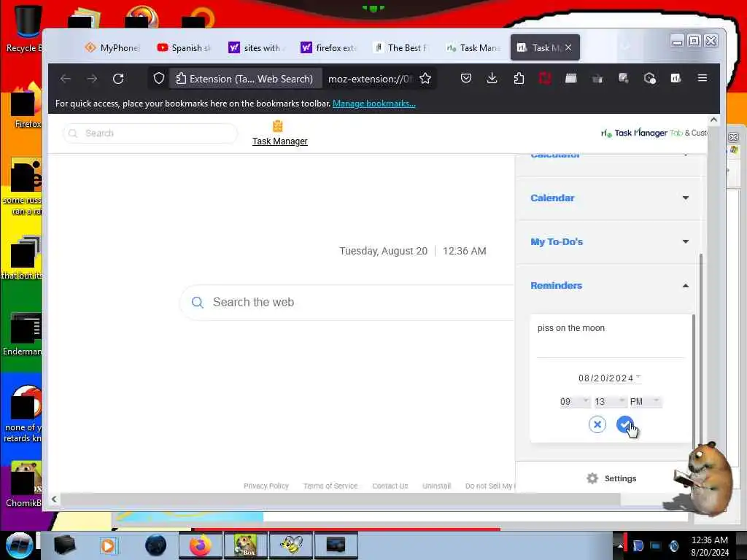Bookmark this page with star icon
The height and width of the screenshot is (560, 747).
pyautogui.click(x=425, y=79)
